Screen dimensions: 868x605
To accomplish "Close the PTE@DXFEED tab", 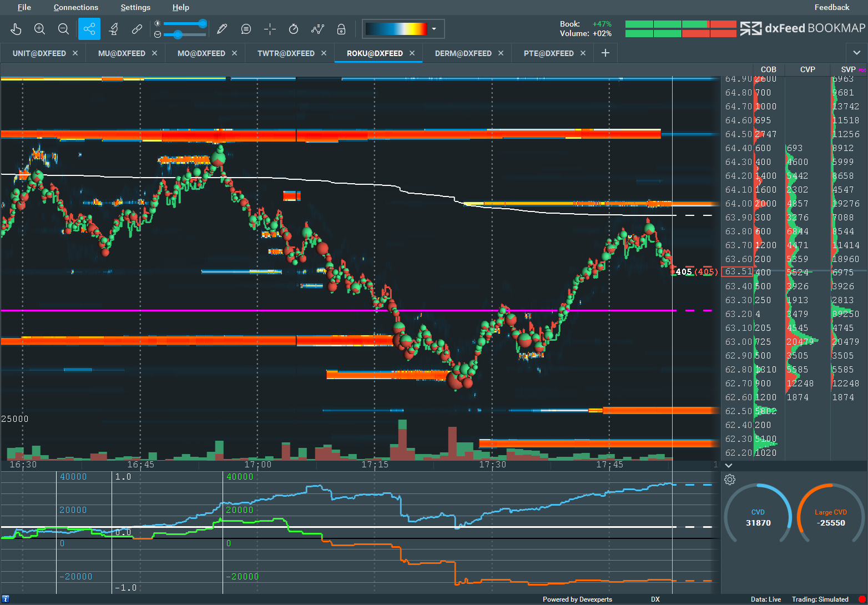I will coord(583,53).
